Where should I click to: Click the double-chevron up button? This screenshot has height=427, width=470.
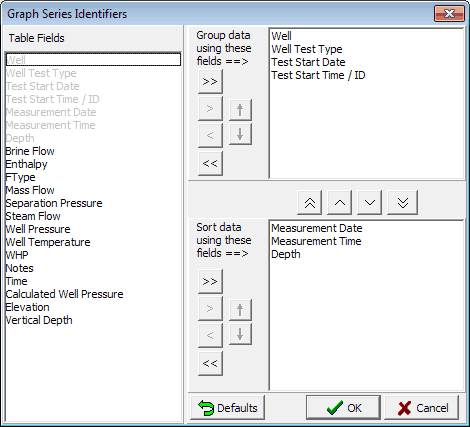coord(310,202)
